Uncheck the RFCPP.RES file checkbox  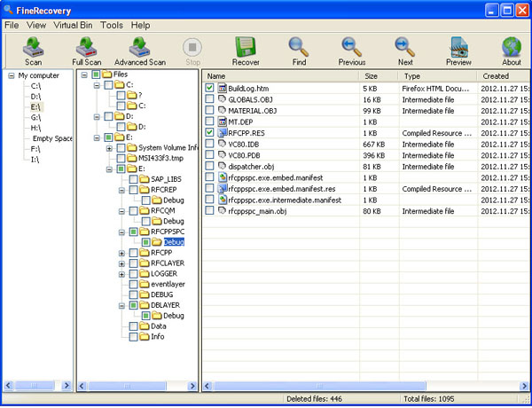(210, 132)
